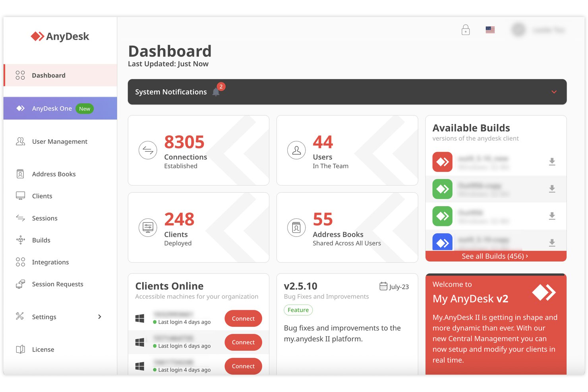Image resolution: width=588 pixels, height=392 pixels.
Task: Click the Settings tools icon
Action: (x=20, y=316)
